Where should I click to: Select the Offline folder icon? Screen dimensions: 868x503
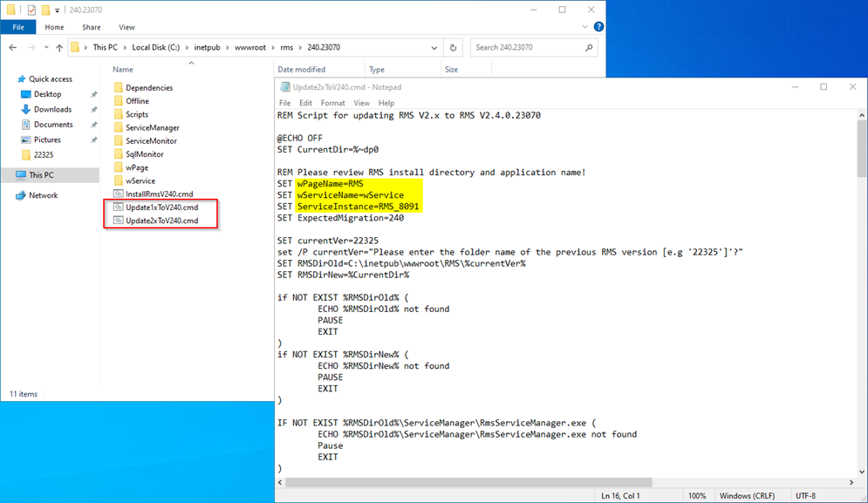118,101
